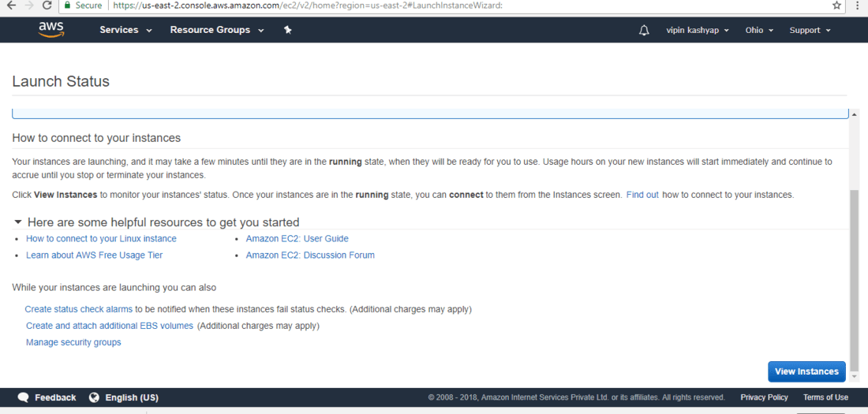
Task: Open the Ohio region selector
Action: point(759,31)
